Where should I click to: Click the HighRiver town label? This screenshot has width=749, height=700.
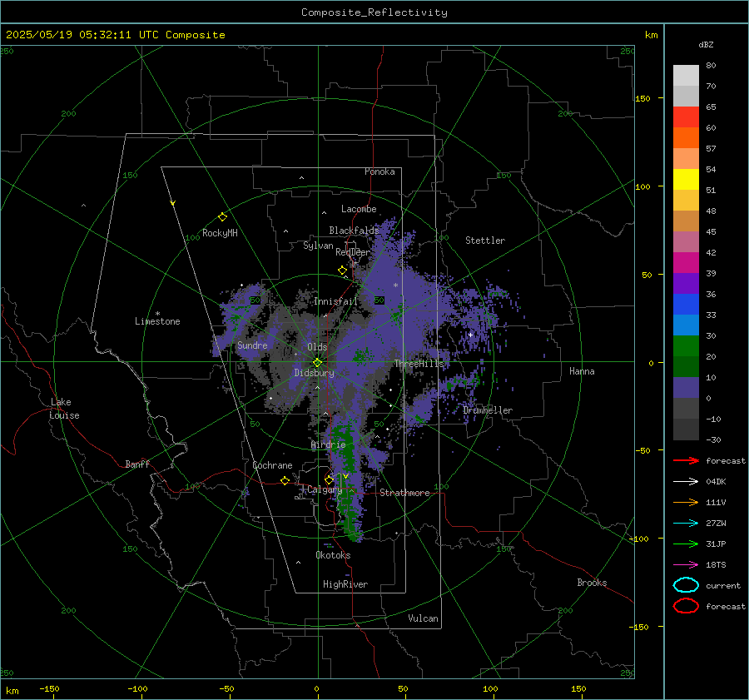345,584
